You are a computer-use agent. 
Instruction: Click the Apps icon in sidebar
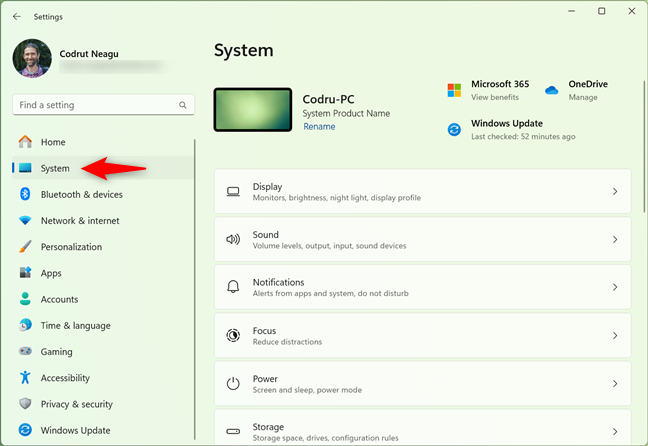pos(25,272)
